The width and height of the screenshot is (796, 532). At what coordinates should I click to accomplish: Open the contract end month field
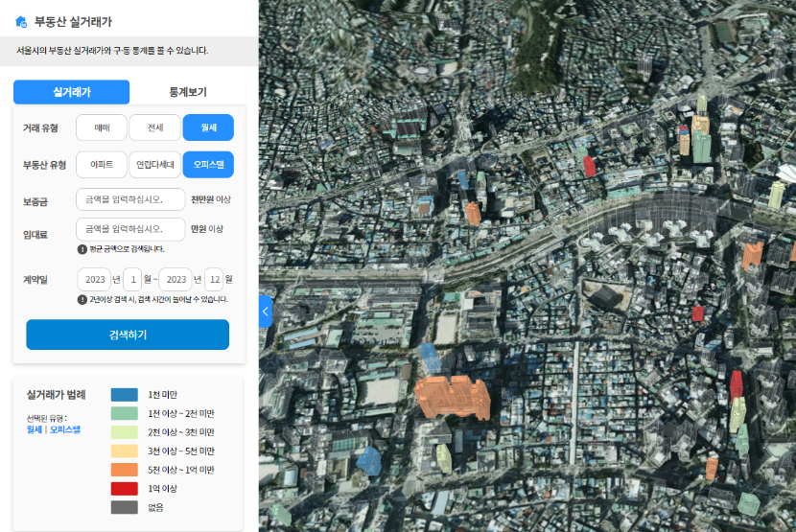point(213,280)
